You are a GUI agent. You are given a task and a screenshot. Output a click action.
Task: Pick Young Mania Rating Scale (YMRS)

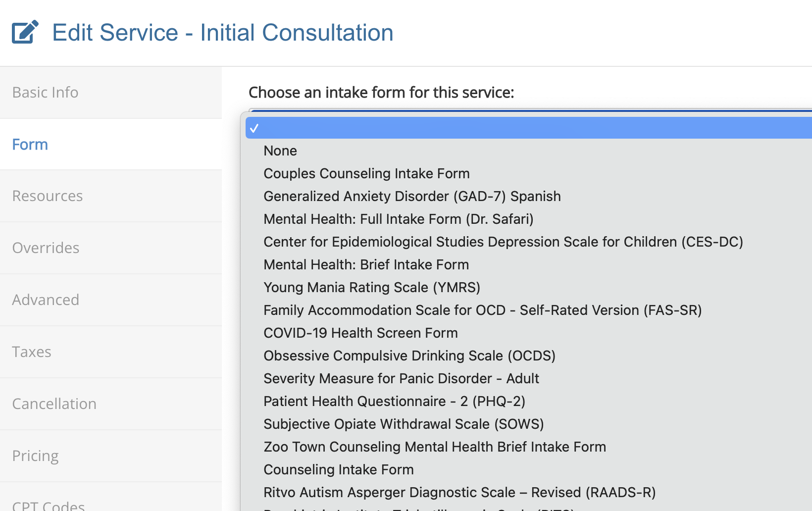(x=372, y=288)
